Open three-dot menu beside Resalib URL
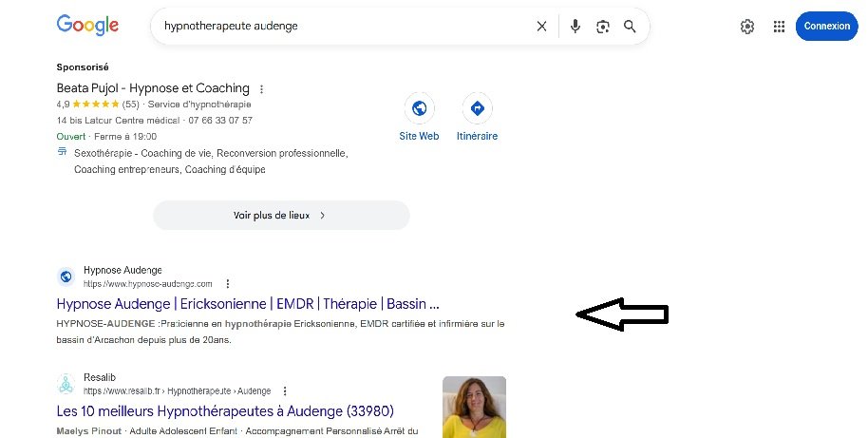The image size is (868, 438). 285,390
